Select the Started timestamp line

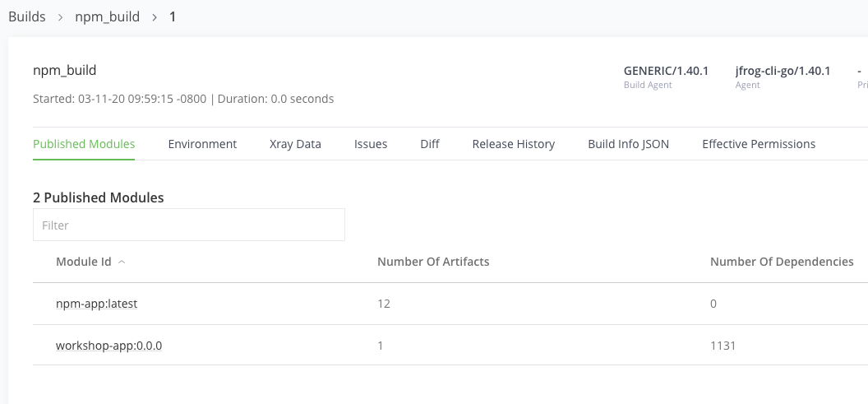183,99
